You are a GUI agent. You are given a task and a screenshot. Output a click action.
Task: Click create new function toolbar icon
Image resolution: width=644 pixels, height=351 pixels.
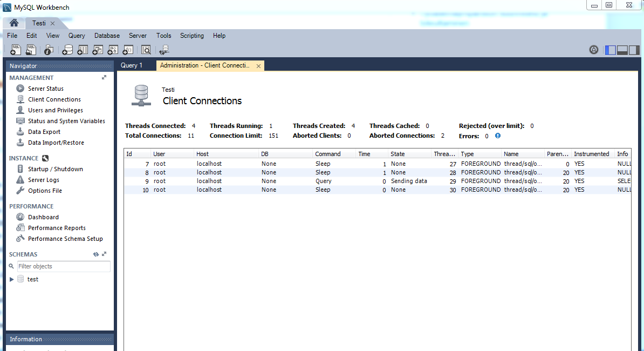point(128,50)
